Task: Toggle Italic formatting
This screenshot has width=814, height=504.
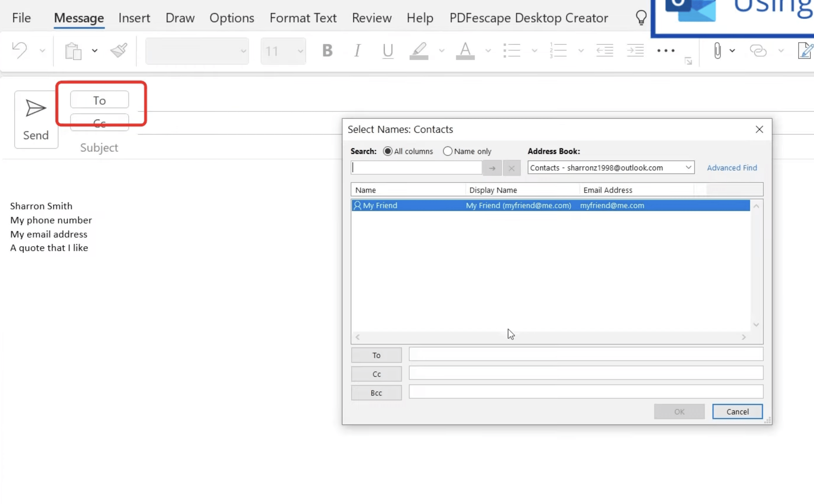Action: click(357, 51)
